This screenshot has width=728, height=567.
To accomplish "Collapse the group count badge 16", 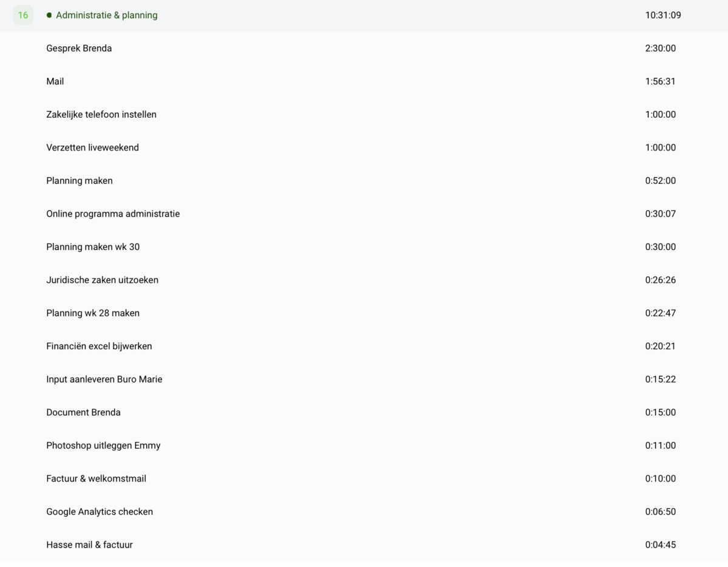I will [x=23, y=15].
